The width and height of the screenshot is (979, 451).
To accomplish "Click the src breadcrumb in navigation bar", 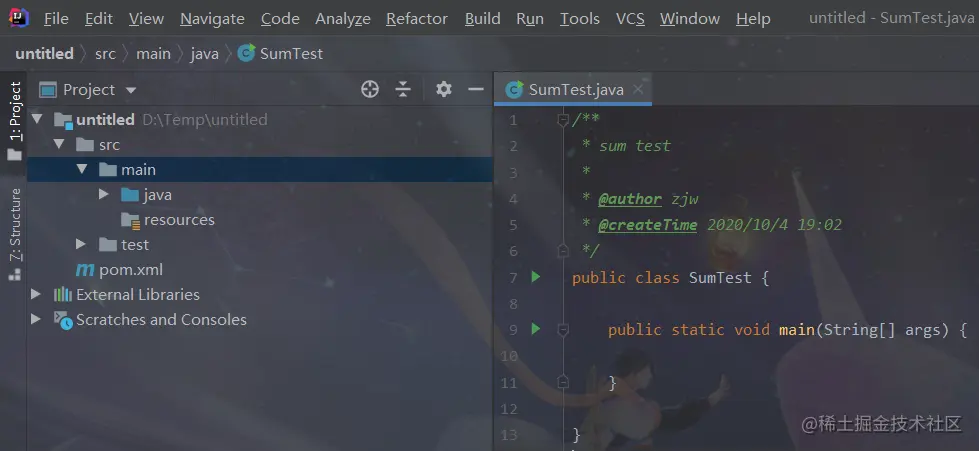I will (105, 54).
